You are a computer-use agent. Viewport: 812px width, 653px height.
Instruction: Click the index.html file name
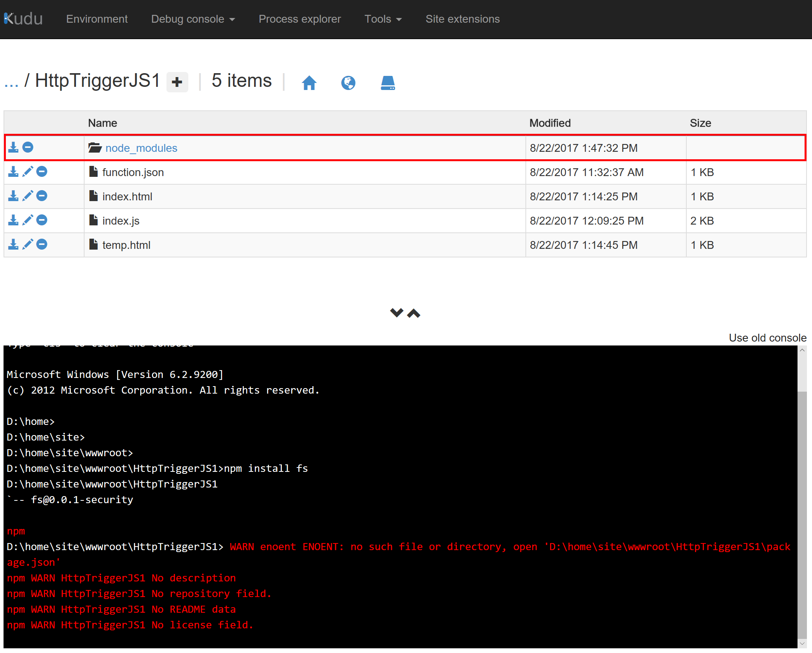(x=127, y=196)
